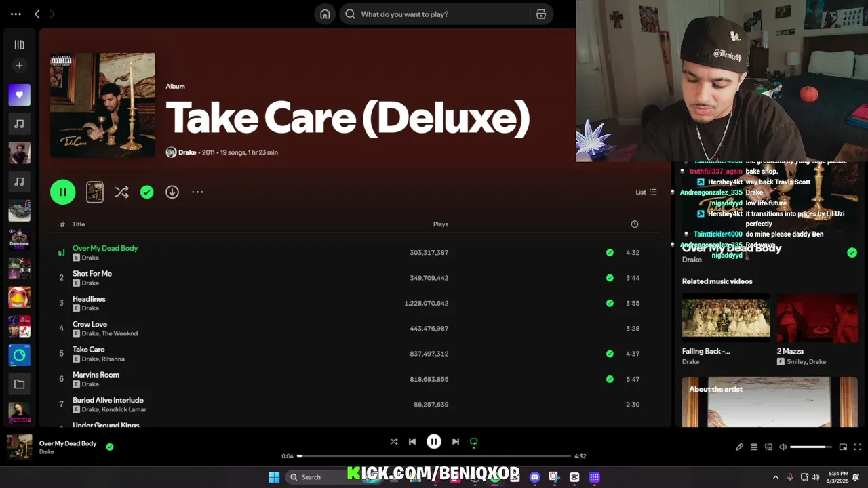Open the Spotify three-dot app menu
The image size is (868, 488).
pos(16,14)
